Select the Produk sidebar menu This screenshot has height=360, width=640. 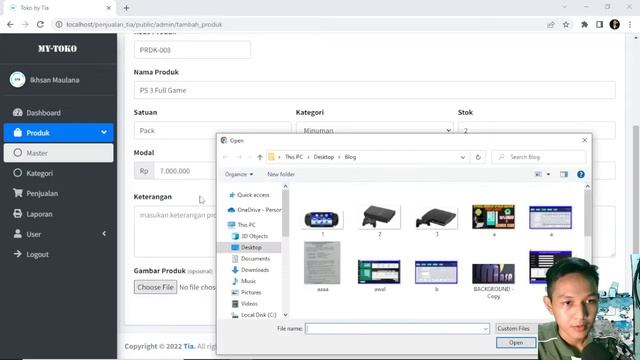point(58,133)
